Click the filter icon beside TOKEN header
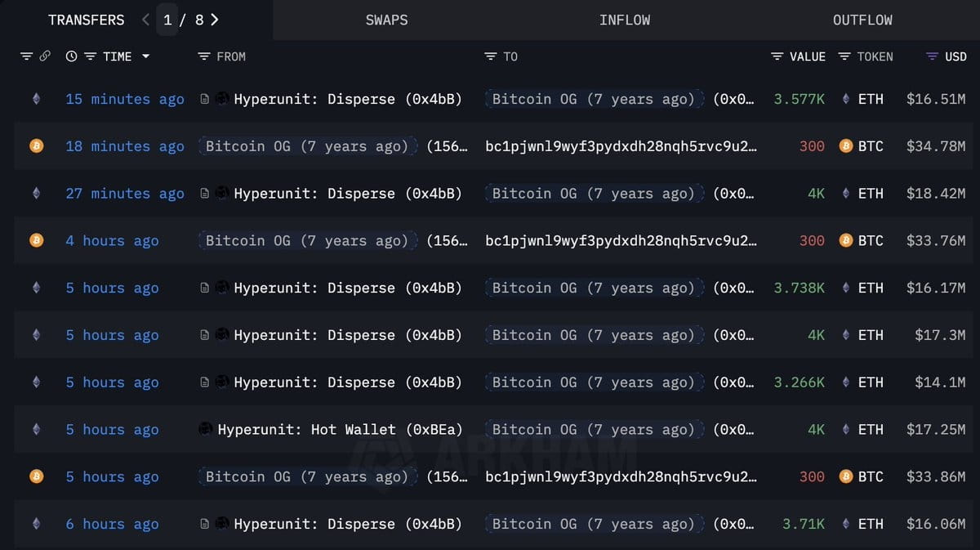The height and width of the screenshot is (550, 980). click(844, 56)
